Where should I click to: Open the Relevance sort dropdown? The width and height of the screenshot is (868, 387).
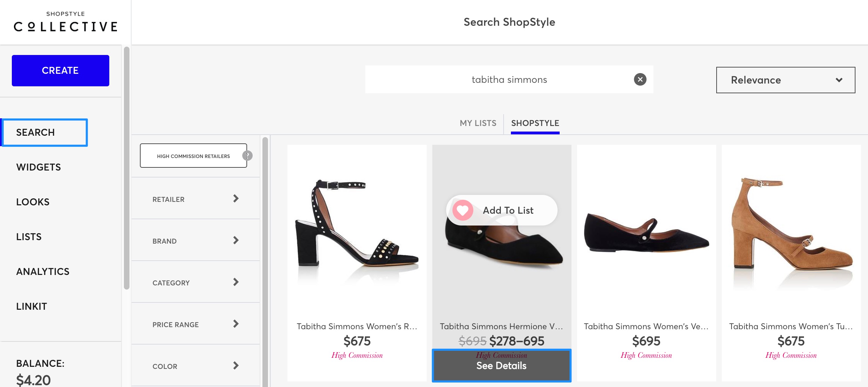[785, 80]
